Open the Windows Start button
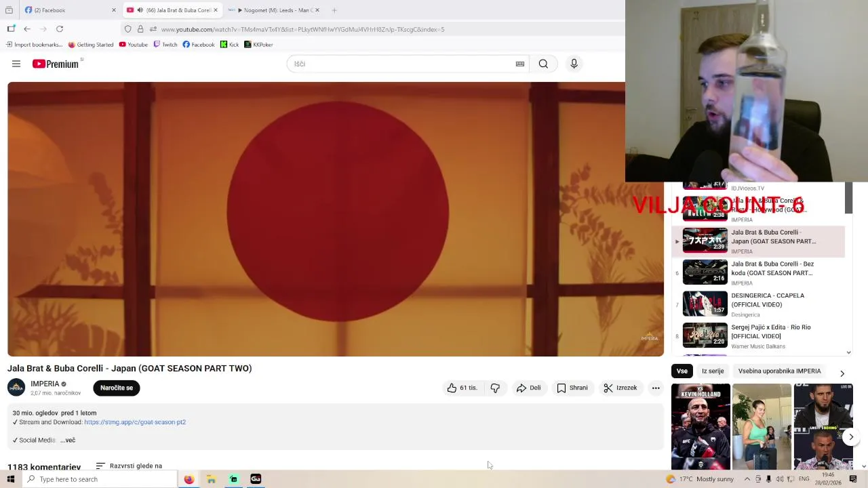Image resolution: width=868 pixels, height=488 pixels. point(11,479)
